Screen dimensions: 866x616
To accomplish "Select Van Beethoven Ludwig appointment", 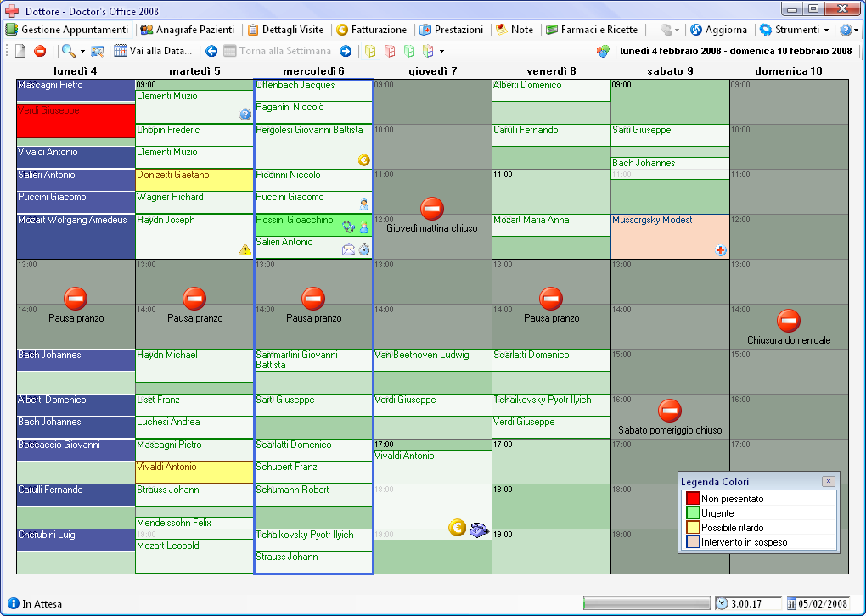I will click(432, 361).
